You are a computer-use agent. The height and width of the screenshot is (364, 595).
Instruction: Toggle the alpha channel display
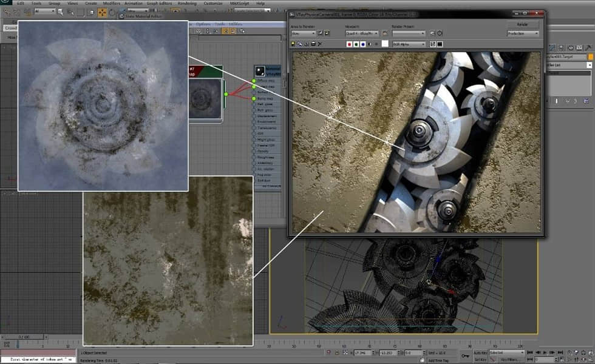pyautogui.click(x=370, y=44)
